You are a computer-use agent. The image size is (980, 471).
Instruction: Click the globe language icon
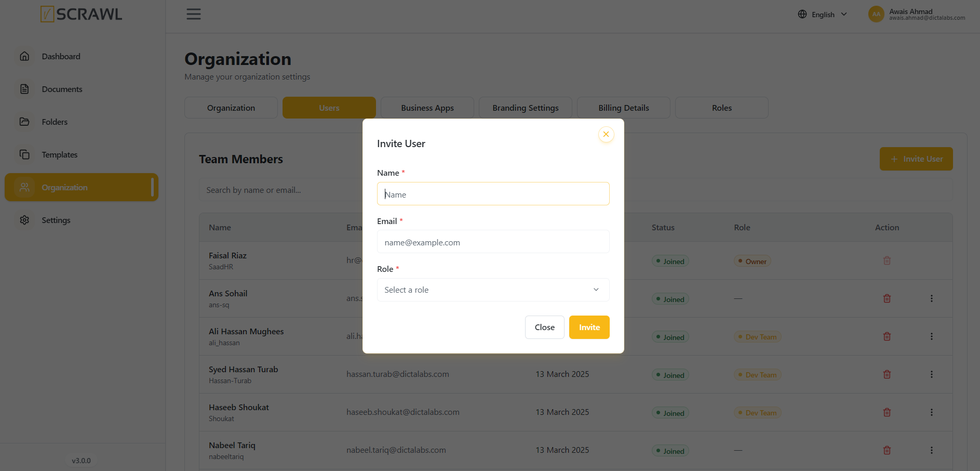click(x=802, y=14)
